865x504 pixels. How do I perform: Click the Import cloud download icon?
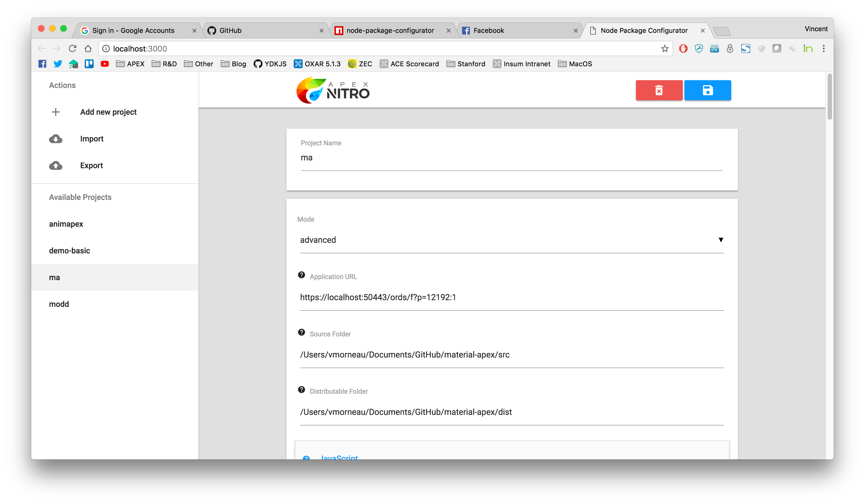(x=56, y=139)
